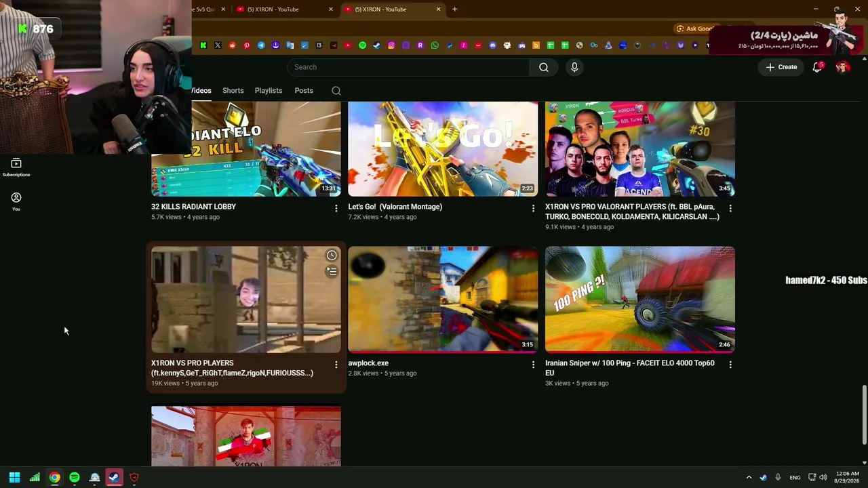The width and height of the screenshot is (868, 488).
Task: Click the '9.1K views • 4 years ago' text
Action: [579, 227]
